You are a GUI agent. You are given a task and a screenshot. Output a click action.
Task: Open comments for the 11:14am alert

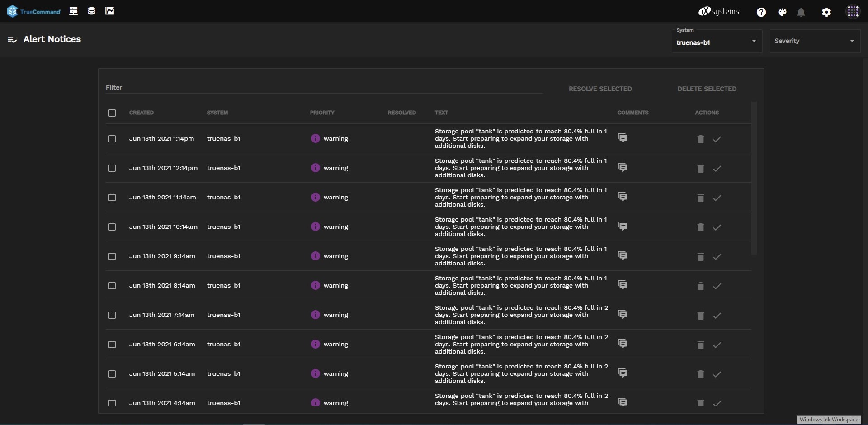[623, 197]
